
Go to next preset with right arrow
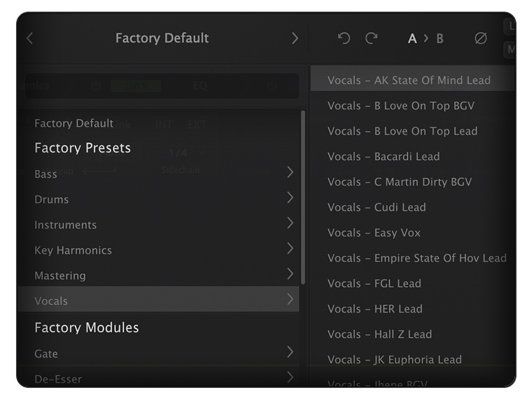point(294,38)
